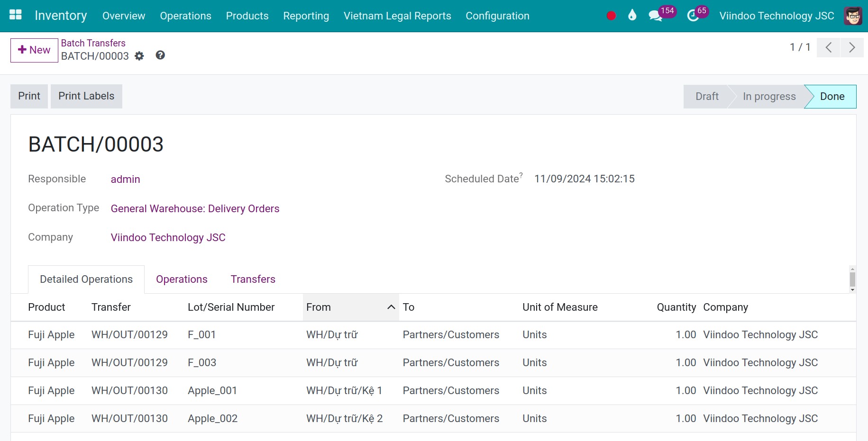The height and width of the screenshot is (441, 868).
Task: Click the 1 / 1 pager counter
Action: click(800, 47)
